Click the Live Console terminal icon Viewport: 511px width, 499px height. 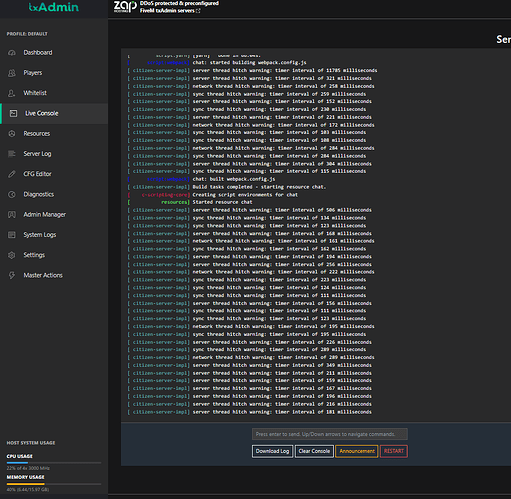[13, 113]
